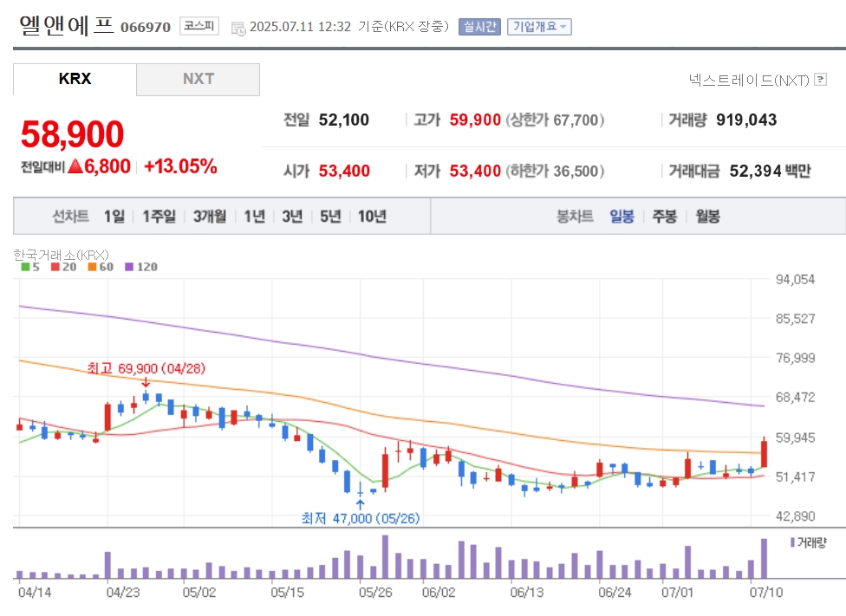Switch to the NXT tab

coord(198,80)
